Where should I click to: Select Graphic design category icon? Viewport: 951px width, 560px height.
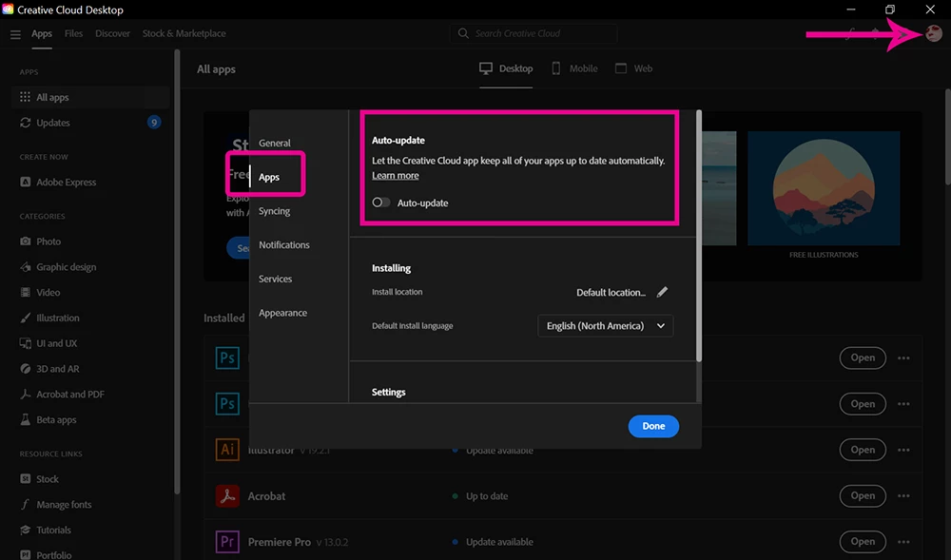click(26, 266)
